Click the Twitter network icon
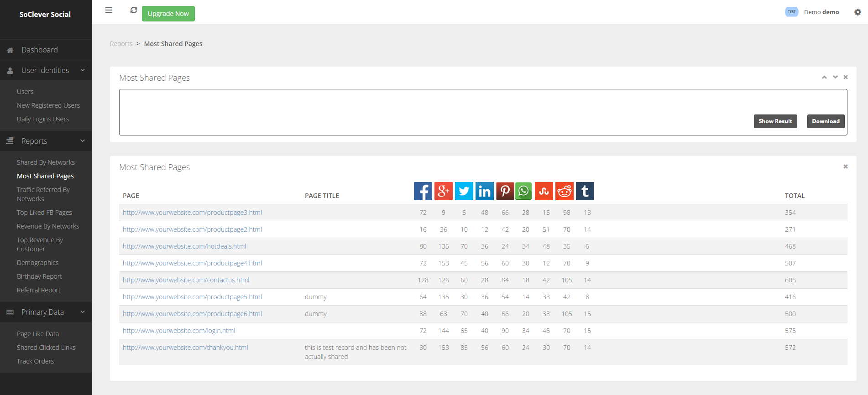 464,191
